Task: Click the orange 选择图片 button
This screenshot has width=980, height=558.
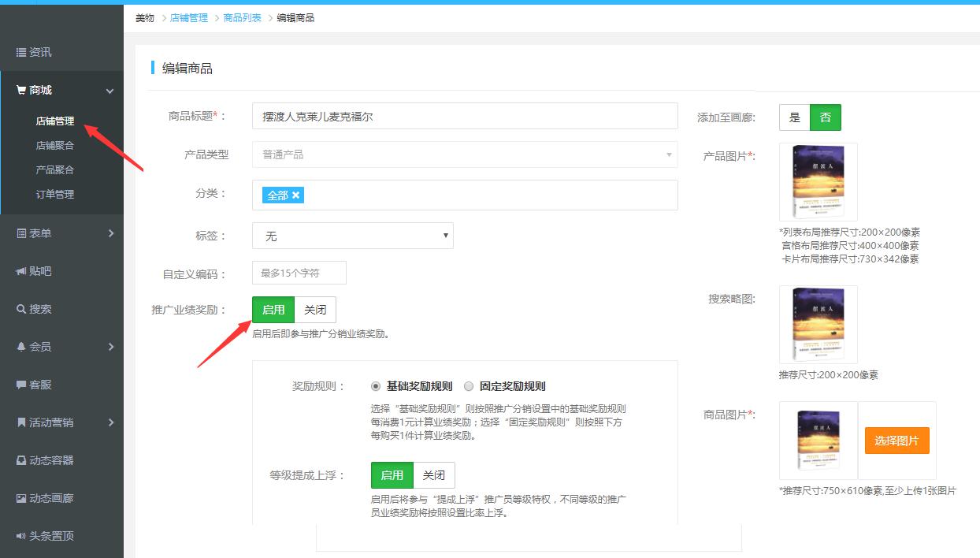Action: [896, 441]
